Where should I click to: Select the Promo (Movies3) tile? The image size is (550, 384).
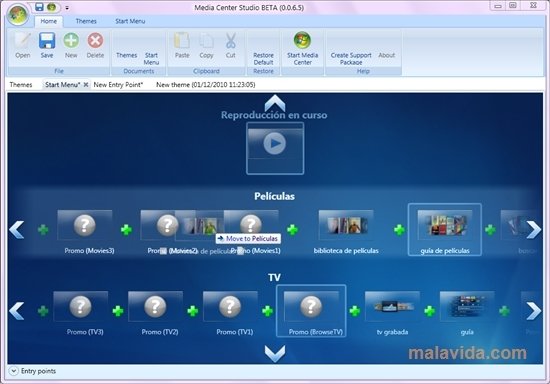tap(85, 226)
